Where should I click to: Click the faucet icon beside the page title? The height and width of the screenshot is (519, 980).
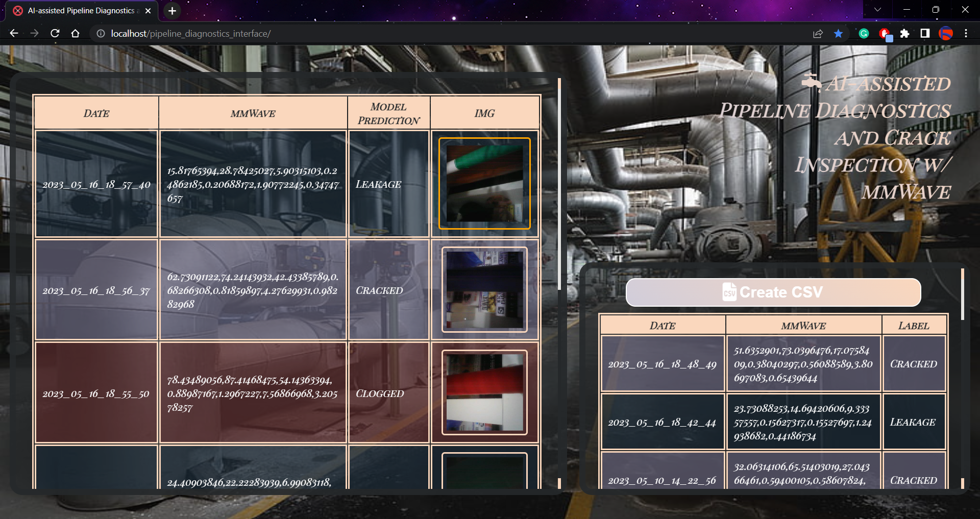click(813, 81)
